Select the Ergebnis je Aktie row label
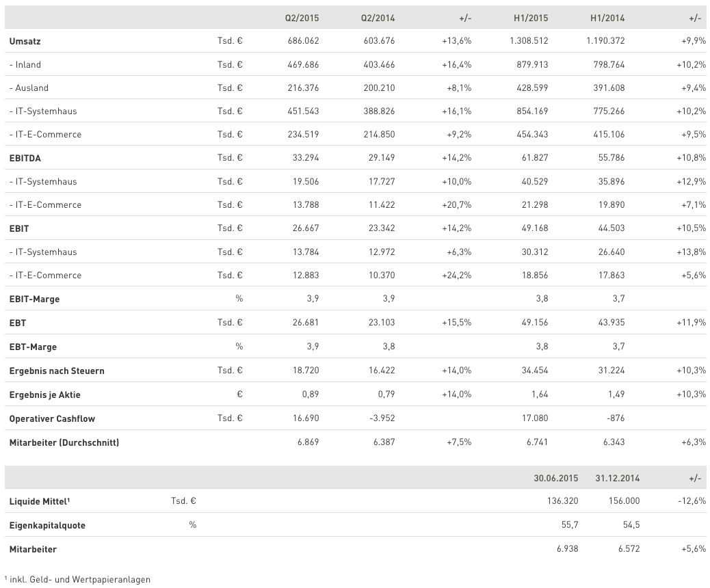This screenshot has height=588, width=710. (x=49, y=395)
